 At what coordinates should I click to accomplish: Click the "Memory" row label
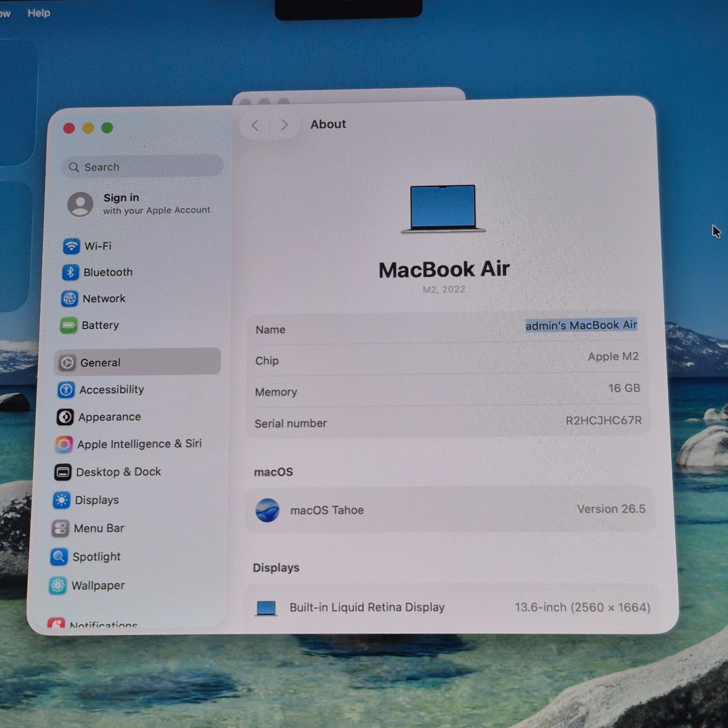(x=276, y=392)
